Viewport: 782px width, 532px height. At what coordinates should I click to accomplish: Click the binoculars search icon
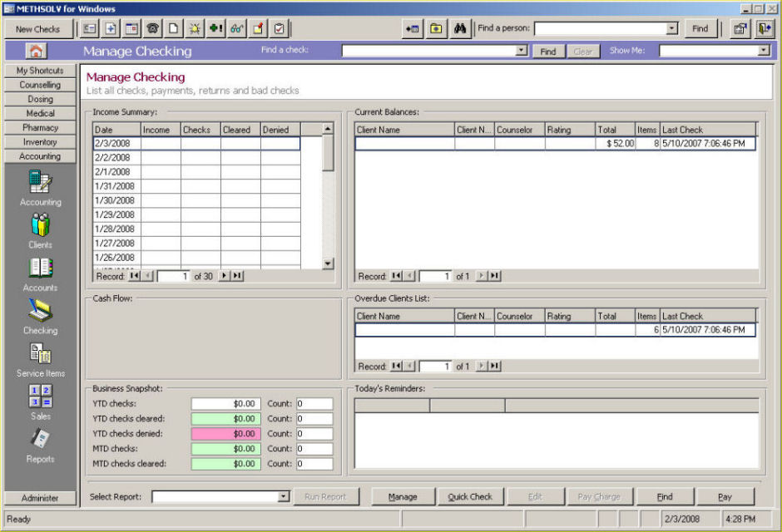[460, 29]
